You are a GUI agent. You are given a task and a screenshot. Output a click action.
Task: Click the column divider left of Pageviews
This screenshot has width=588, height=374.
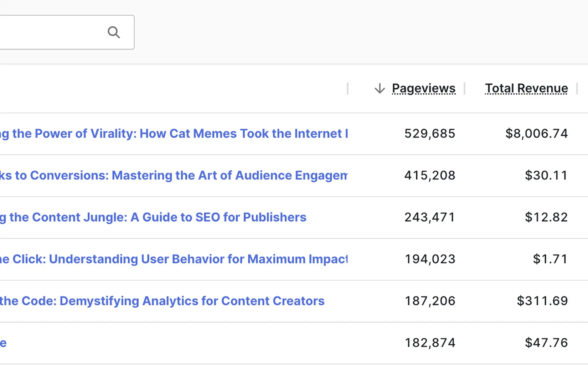tap(347, 88)
